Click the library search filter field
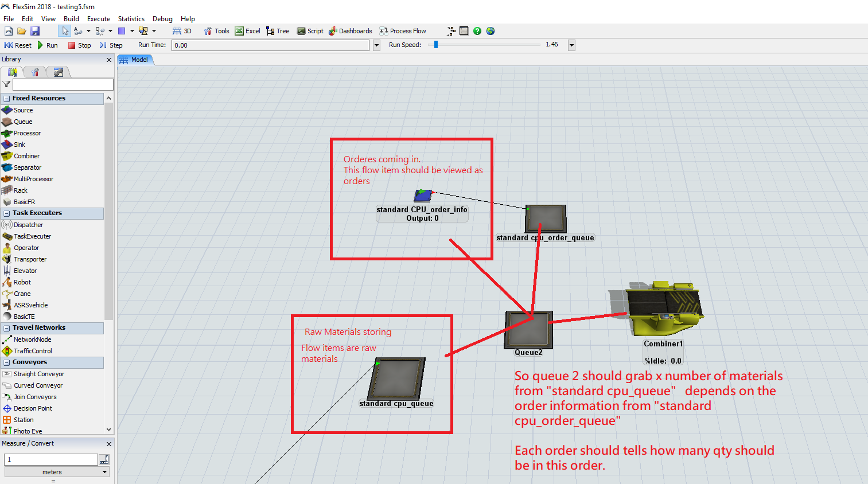 point(63,84)
